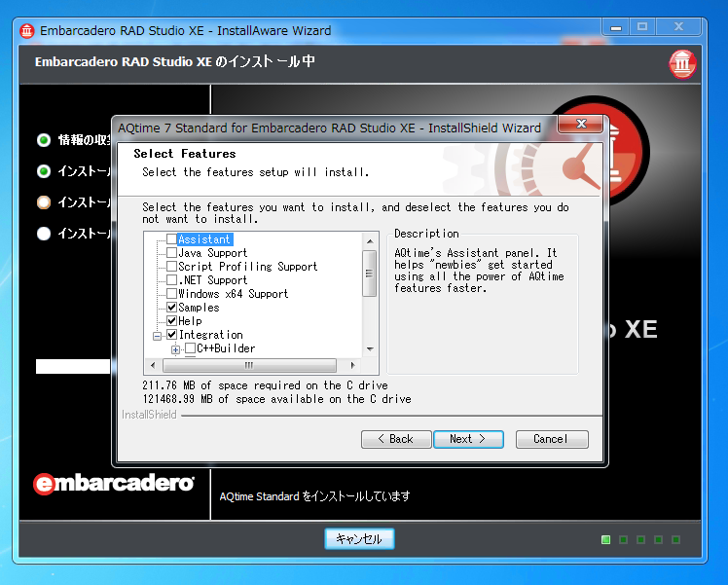
Task: Click the キャンセル button in InstallAware Wizard
Action: tap(359, 539)
